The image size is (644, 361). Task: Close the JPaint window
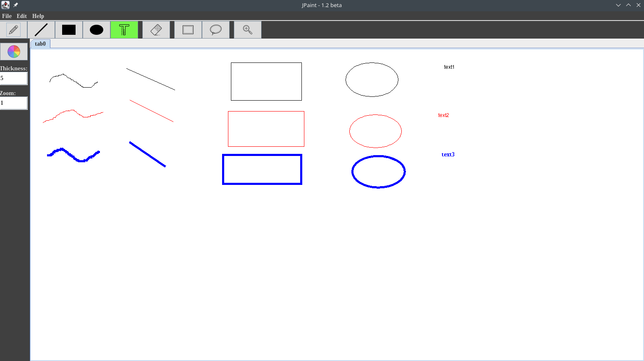click(639, 5)
